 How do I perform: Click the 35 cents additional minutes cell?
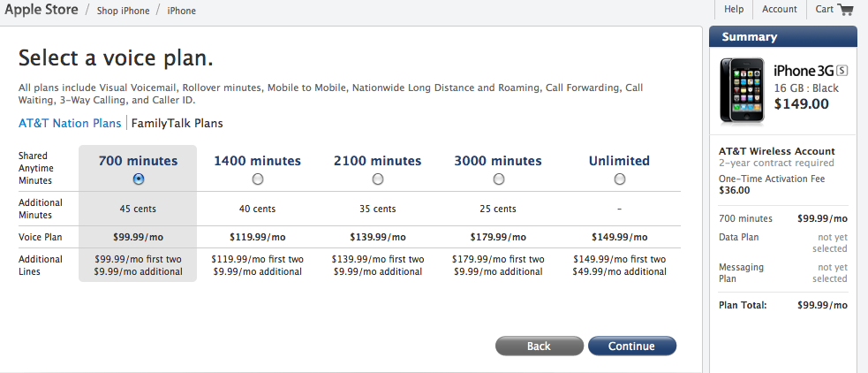pyautogui.click(x=378, y=209)
